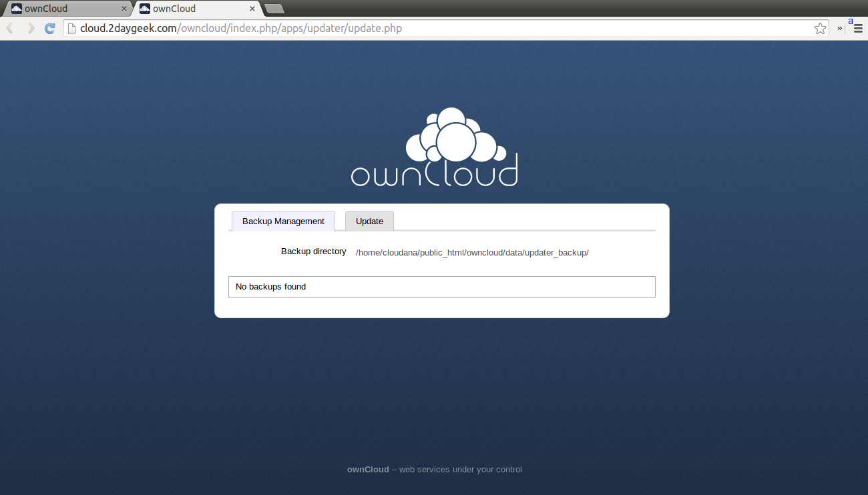Go back with browser back arrow
868x495 pixels.
[x=10, y=28]
